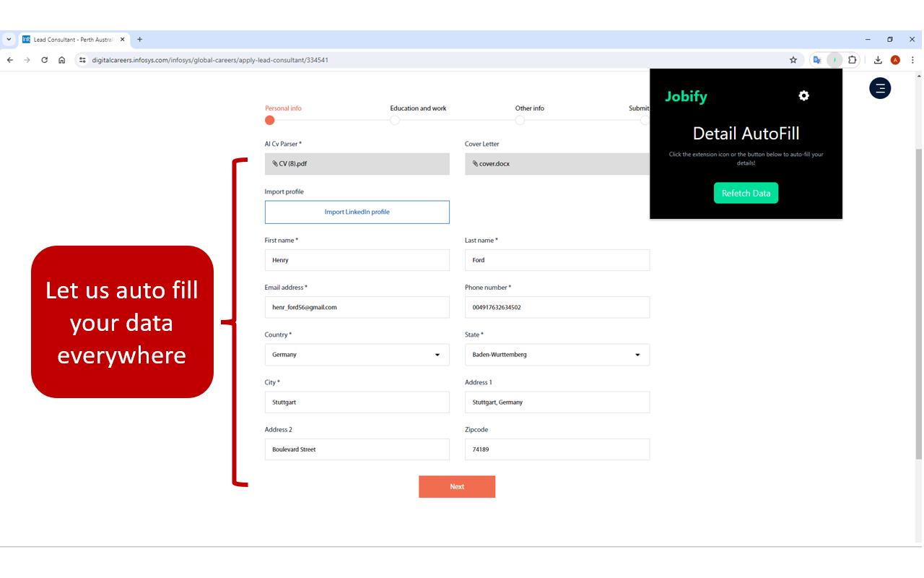Viewport: 924px width, 578px height.
Task: Click the Refetch Data button
Action: coord(746,193)
